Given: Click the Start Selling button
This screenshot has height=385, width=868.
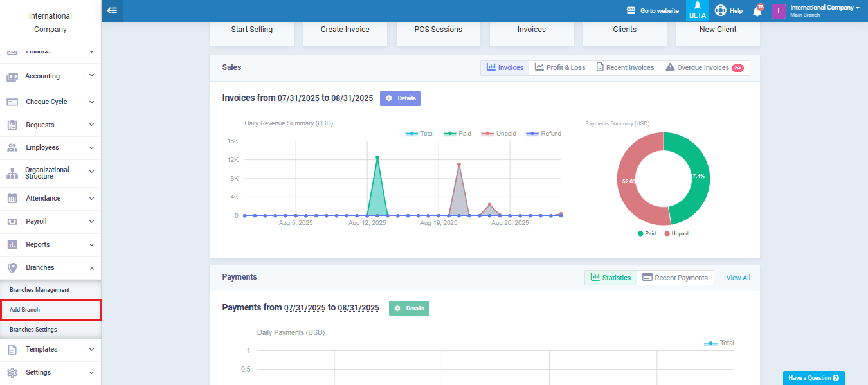Looking at the screenshot, I should click(x=251, y=30).
